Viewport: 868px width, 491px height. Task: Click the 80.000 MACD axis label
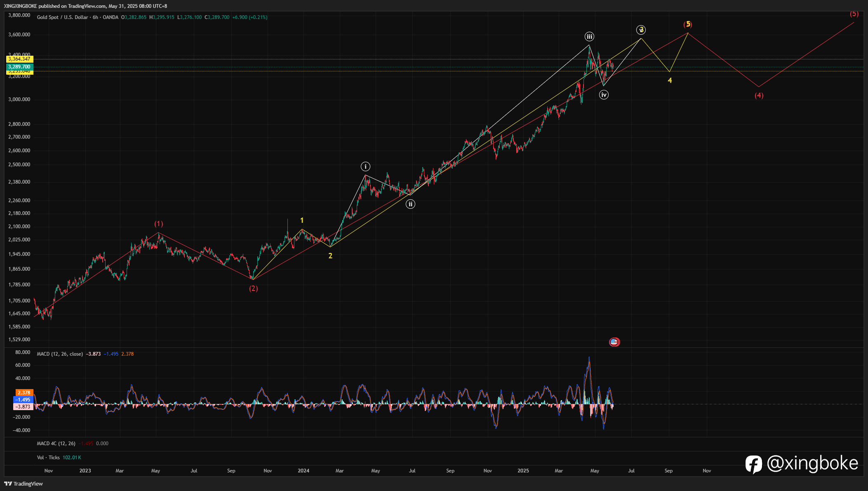[23, 352]
